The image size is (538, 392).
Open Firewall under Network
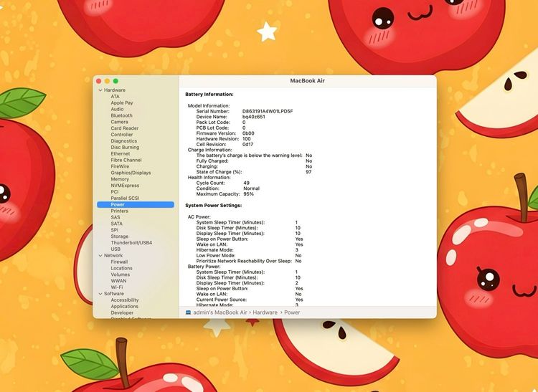click(x=119, y=262)
